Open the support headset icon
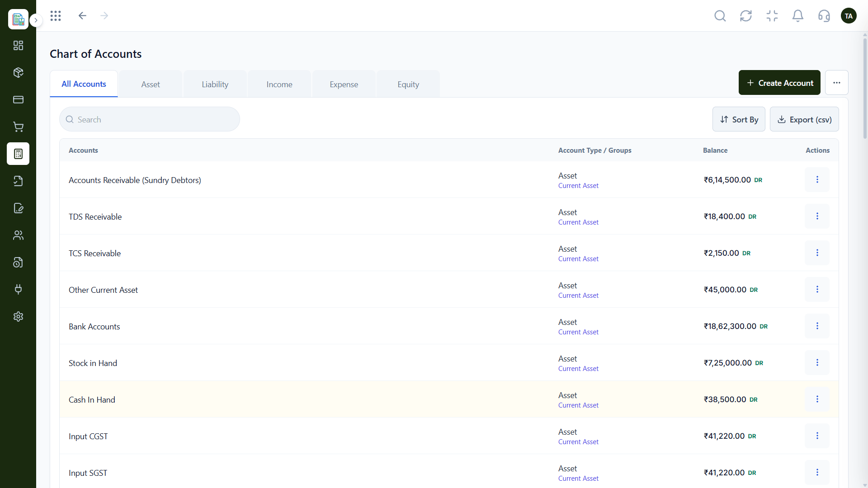The width and height of the screenshot is (868, 488). coord(824,16)
